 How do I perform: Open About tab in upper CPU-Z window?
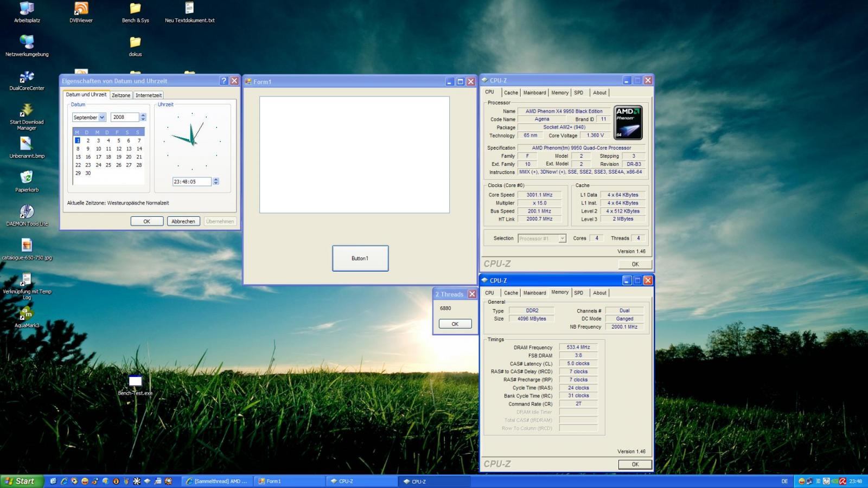pyautogui.click(x=599, y=93)
